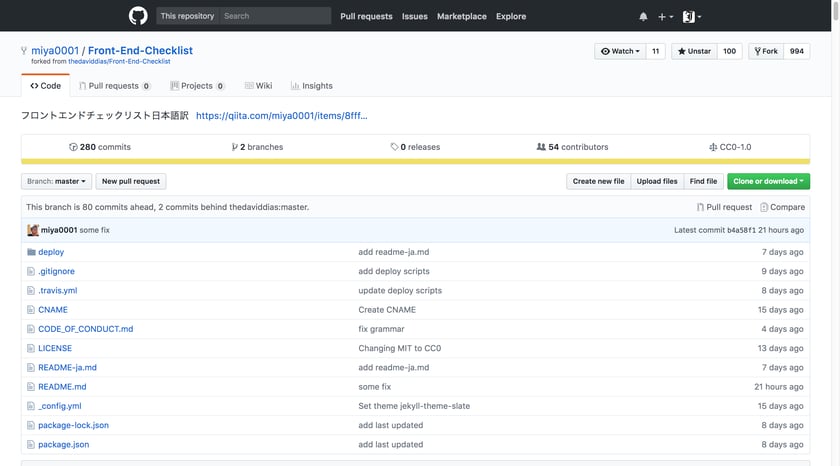Image resolution: width=840 pixels, height=466 pixels.
Task: Open the plus create-new menu
Action: pos(665,17)
